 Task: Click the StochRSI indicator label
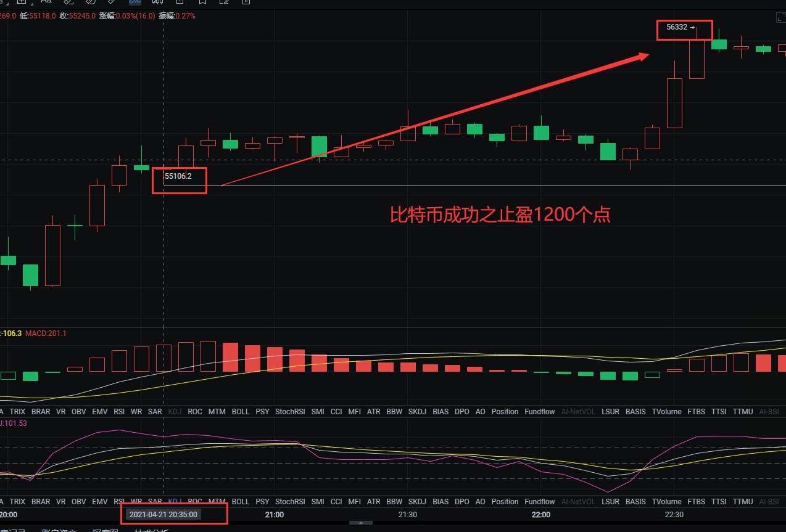(290, 411)
